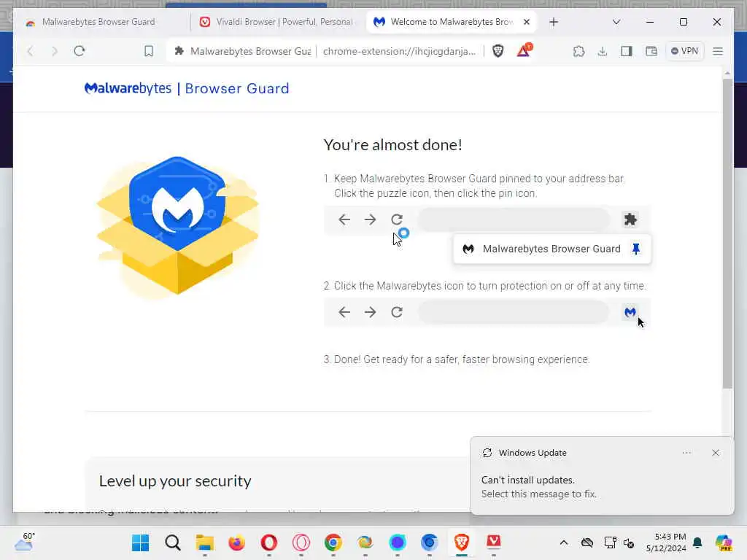Click step 3 'Done! Get ready' text
This screenshot has width=747, height=560.
(457, 359)
